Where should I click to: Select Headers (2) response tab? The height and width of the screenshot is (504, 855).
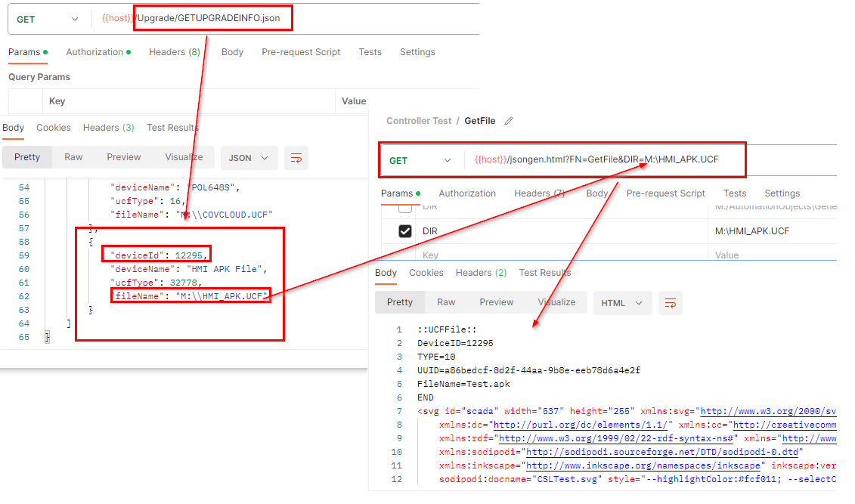pos(481,273)
